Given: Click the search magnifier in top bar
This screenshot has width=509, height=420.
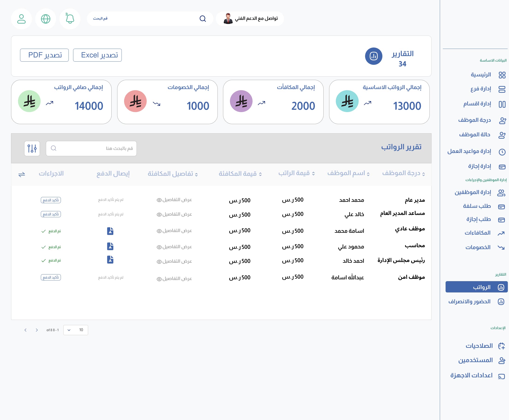Looking at the screenshot, I should (x=203, y=19).
